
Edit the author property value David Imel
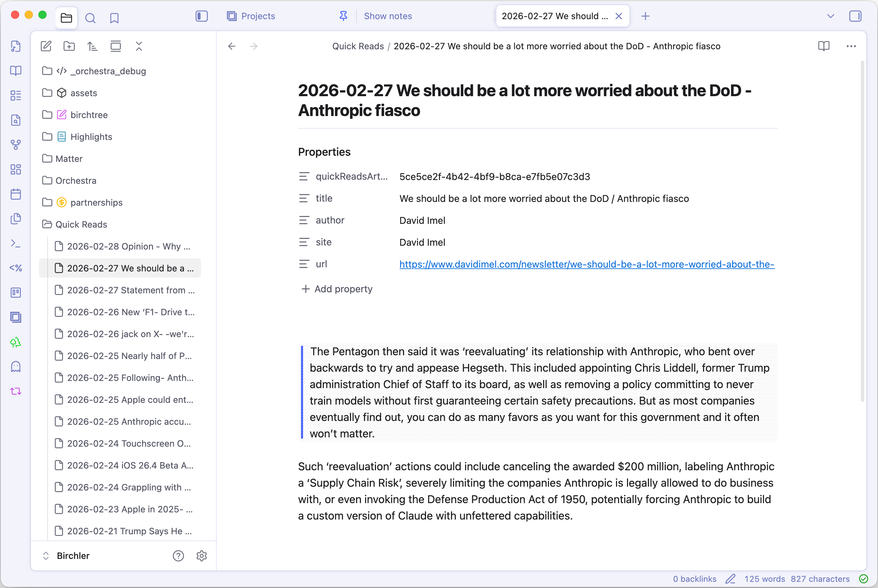pyautogui.click(x=422, y=220)
